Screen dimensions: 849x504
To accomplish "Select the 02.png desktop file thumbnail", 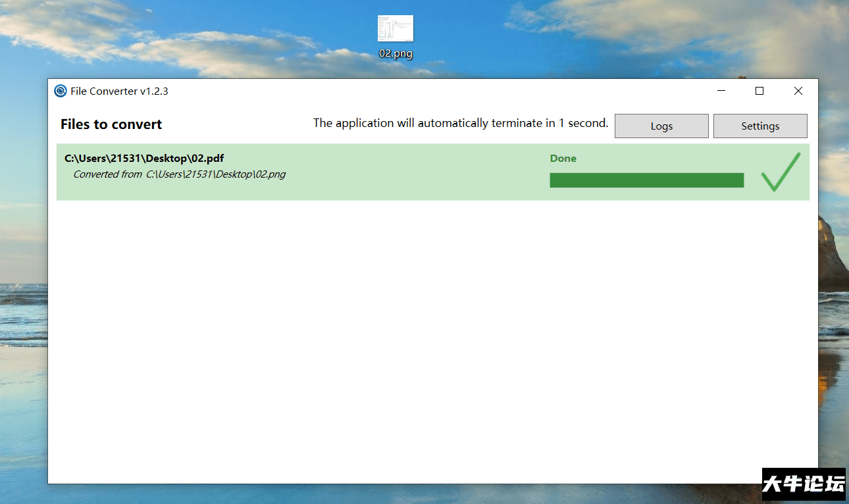I will tap(396, 29).
